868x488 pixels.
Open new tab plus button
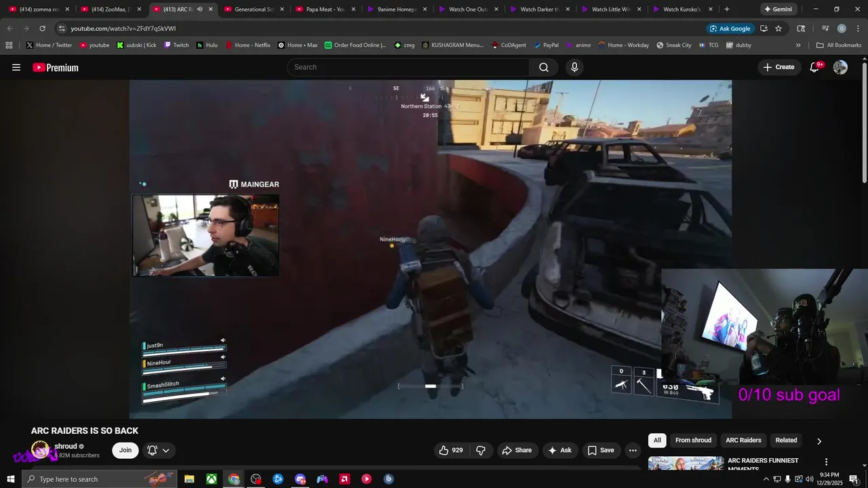(x=727, y=9)
